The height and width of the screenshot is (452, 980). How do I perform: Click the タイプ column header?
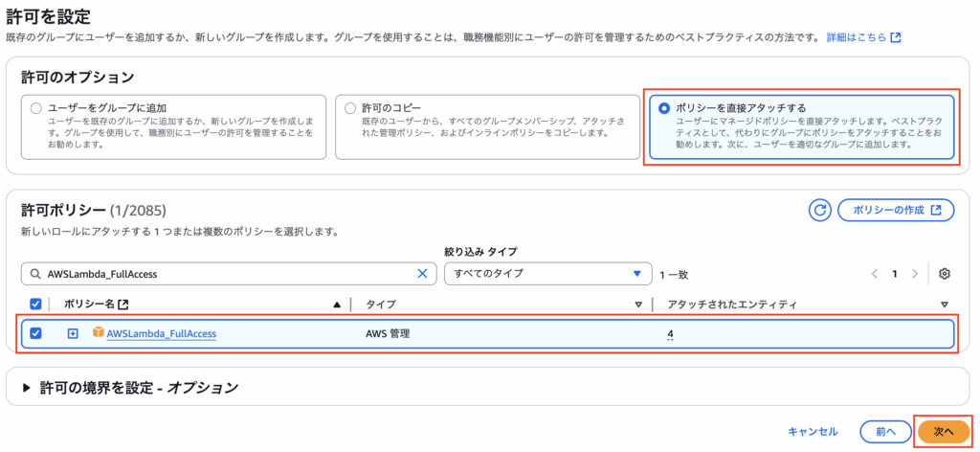pos(381,305)
